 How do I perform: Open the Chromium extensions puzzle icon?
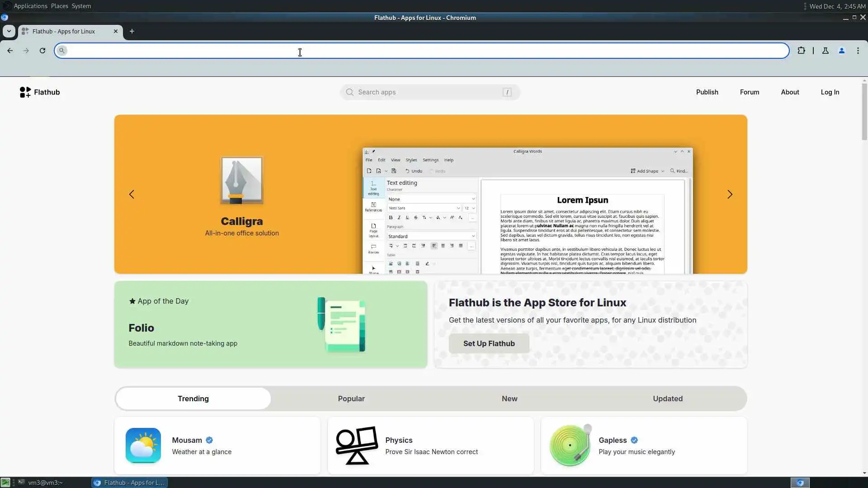(x=801, y=51)
